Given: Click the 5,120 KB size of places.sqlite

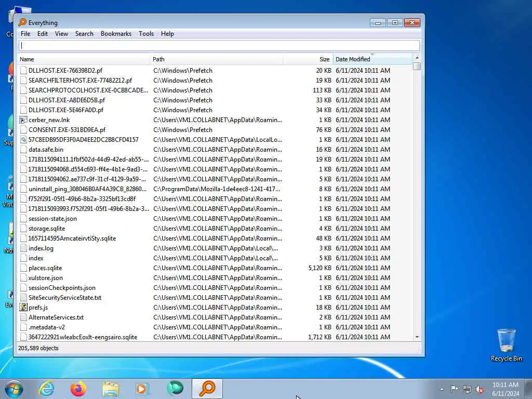Looking at the screenshot, I should point(320,268).
